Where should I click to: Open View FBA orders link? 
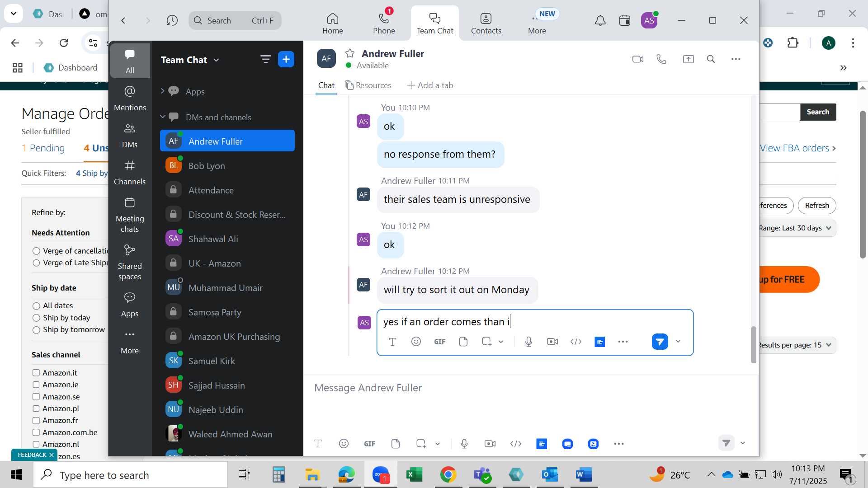coord(797,148)
